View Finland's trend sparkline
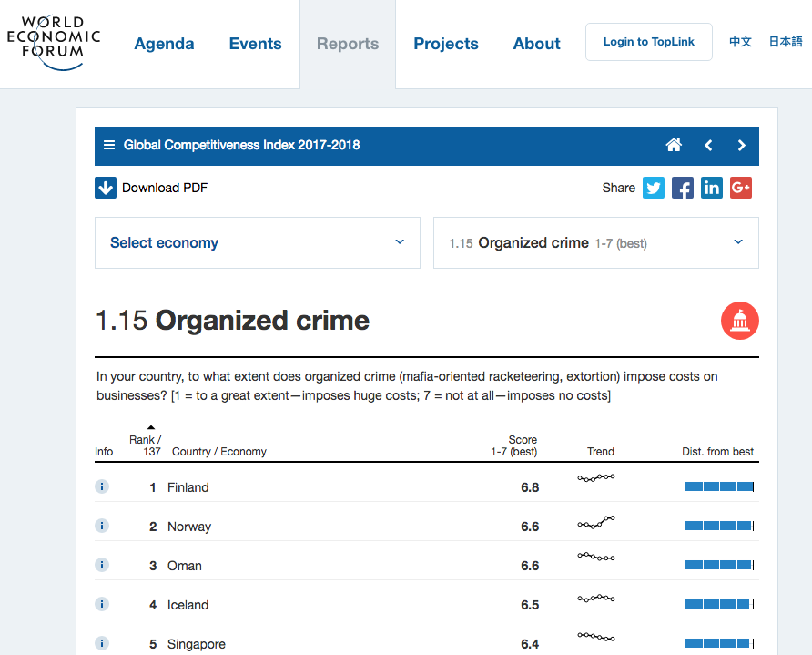 [x=596, y=477]
